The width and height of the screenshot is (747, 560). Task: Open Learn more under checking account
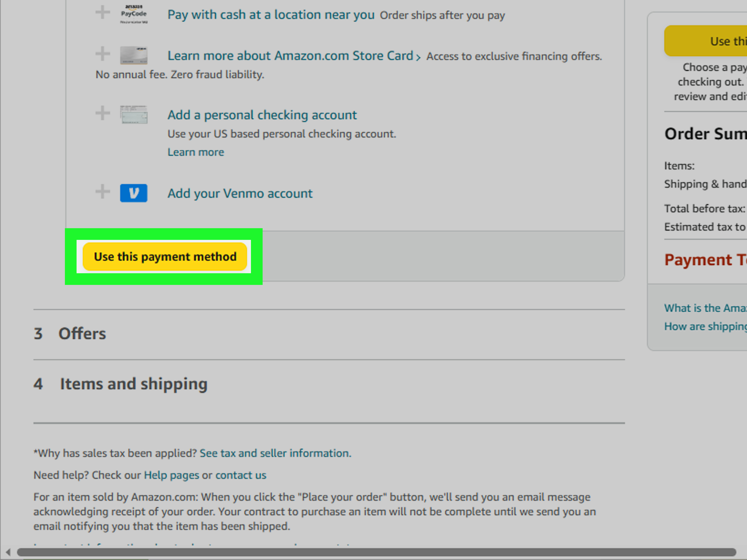pos(196,152)
